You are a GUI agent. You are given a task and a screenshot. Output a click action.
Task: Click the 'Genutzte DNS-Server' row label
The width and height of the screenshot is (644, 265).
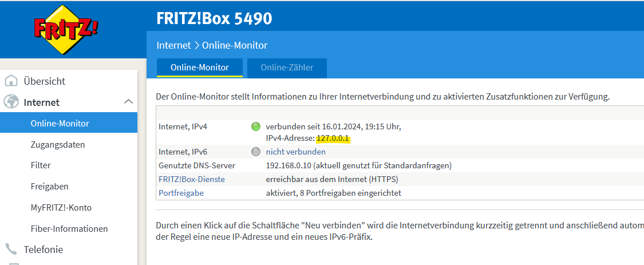click(197, 165)
